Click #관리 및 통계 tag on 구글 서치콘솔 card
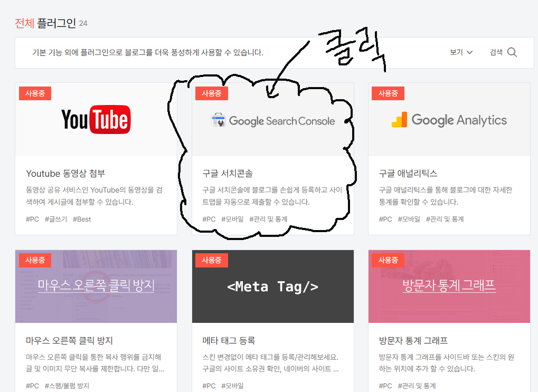 pos(268,219)
